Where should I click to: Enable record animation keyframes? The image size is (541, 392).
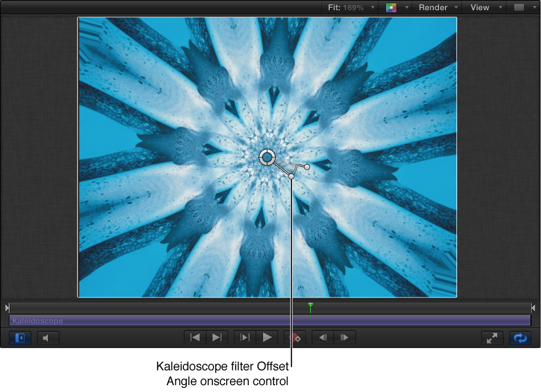295,337
